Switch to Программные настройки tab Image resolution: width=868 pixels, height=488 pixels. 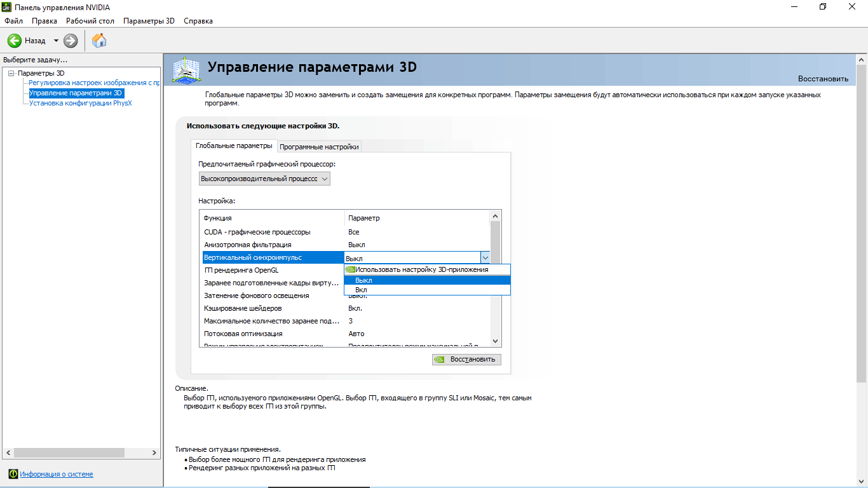320,147
